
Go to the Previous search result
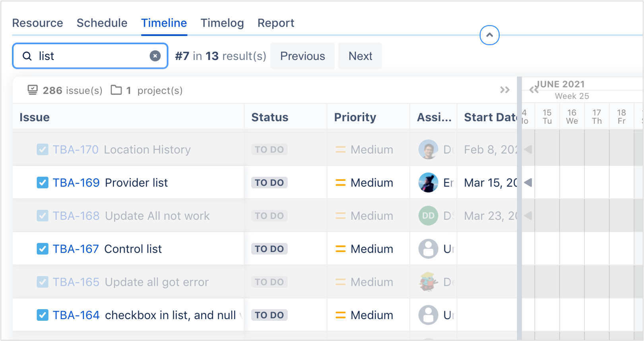[303, 56]
